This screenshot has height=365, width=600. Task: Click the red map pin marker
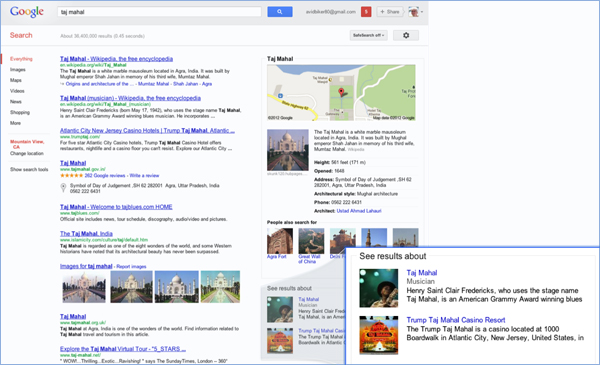(x=341, y=92)
